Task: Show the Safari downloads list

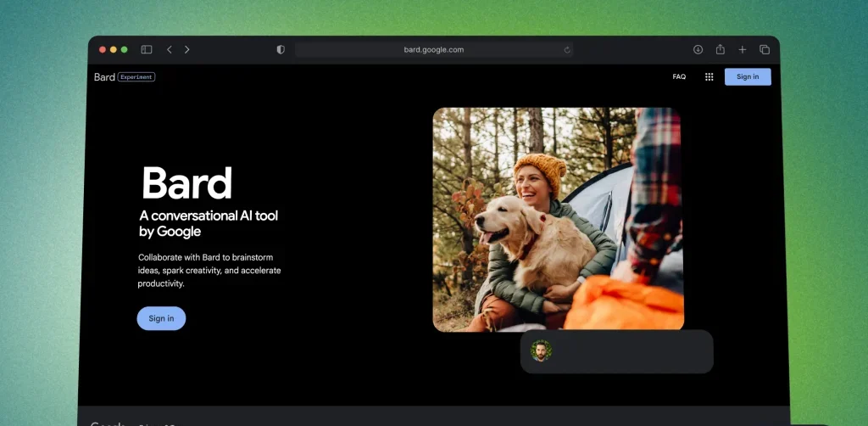Action: (698, 50)
